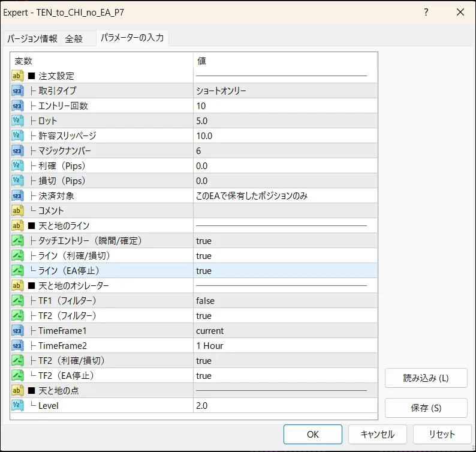Open the TimeFrame2 1 Hour dropdown
This screenshot has width=476, height=452.
pyautogui.click(x=285, y=345)
